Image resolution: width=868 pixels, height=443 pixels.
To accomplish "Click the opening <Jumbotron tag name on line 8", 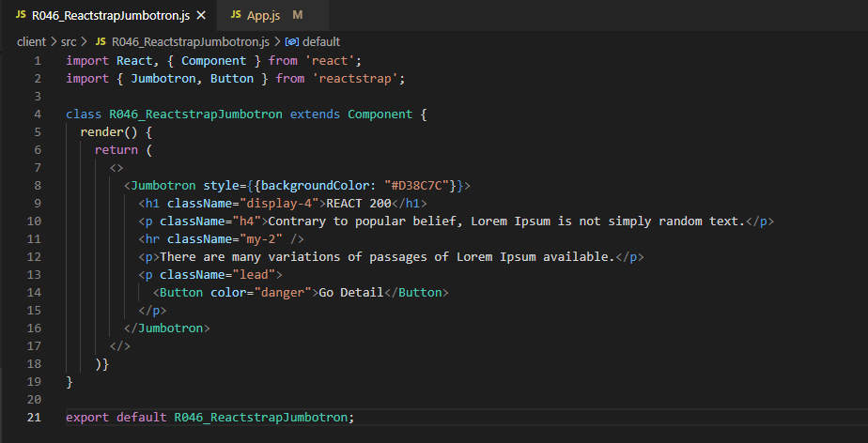I will tap(163, 185).
